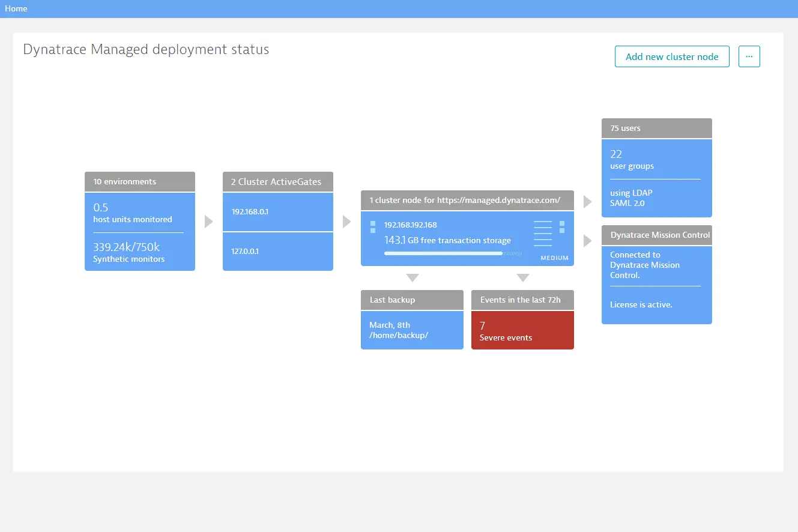Click arrow pointing to Mission Control tile
The height and width of the screenshot is (532, 798).
[587, 241]
